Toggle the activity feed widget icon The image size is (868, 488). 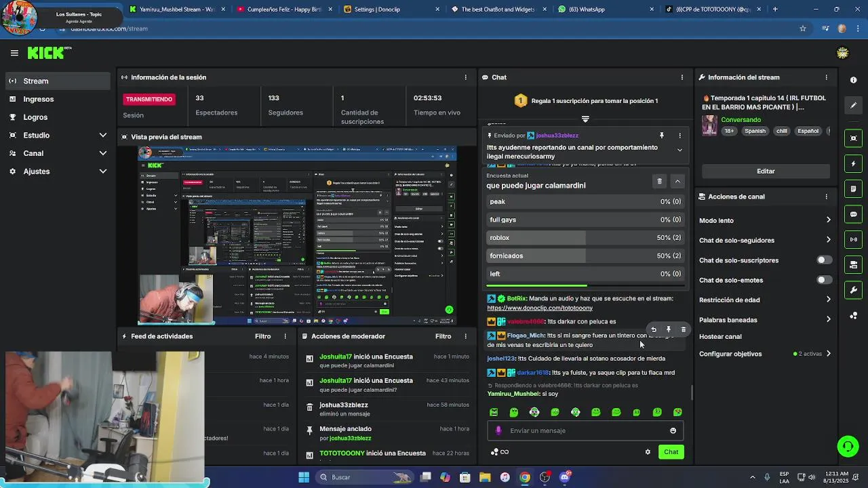click(853, 189)
